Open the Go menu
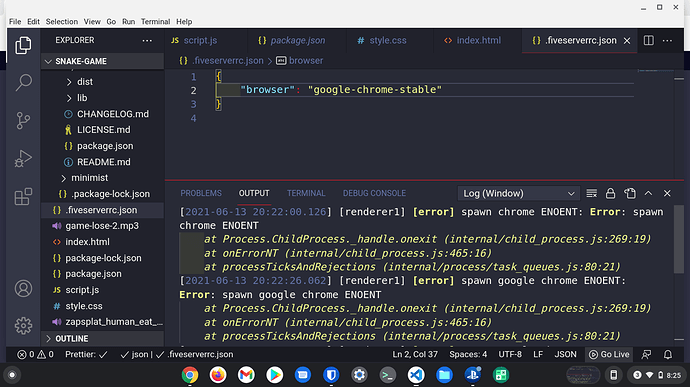 [111, 22]
